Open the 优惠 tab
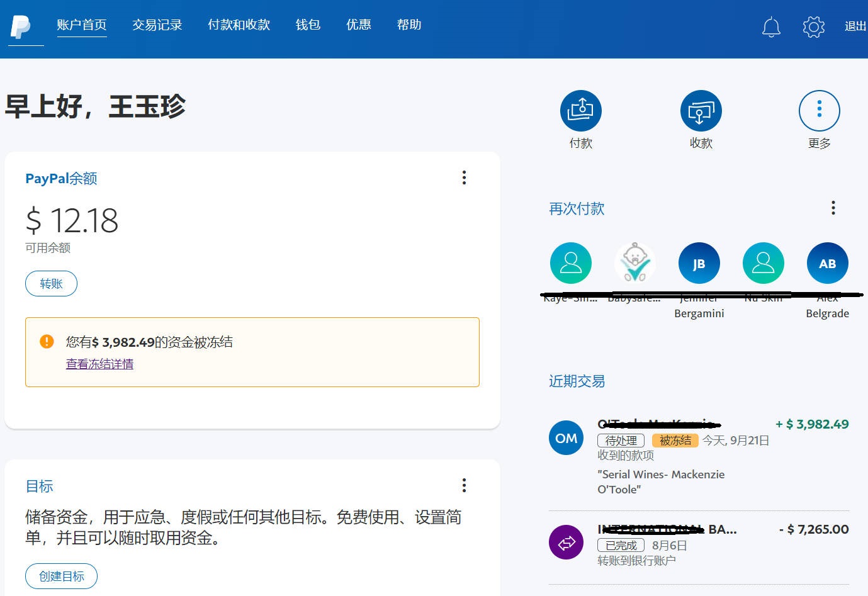This screenshot has width=868, height=596. tap(359, 25)
